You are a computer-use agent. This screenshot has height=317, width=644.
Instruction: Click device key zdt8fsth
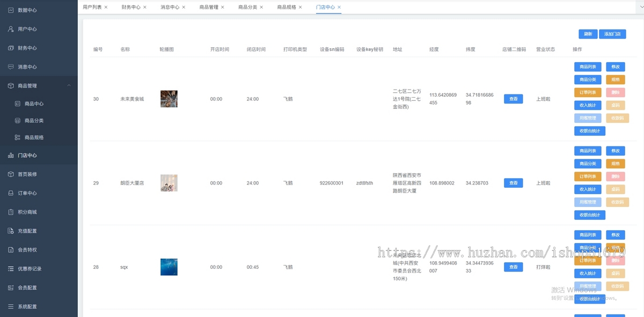click(364, 183)
